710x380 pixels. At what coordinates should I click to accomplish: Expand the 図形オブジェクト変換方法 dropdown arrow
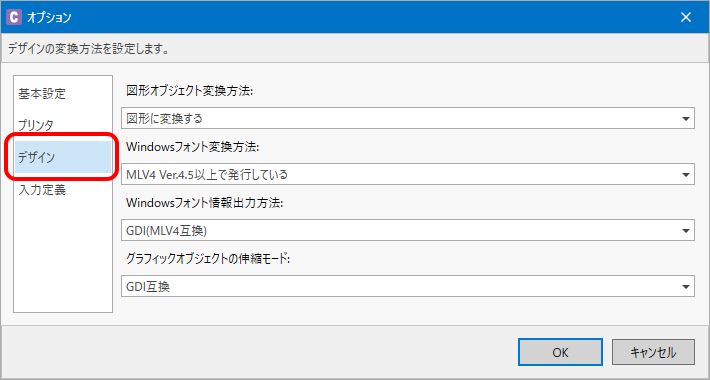[x=686, y=119]
